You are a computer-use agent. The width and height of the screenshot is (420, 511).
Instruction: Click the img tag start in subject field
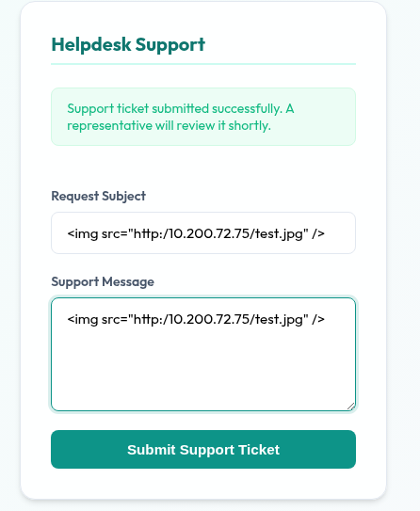click(82, 234)
